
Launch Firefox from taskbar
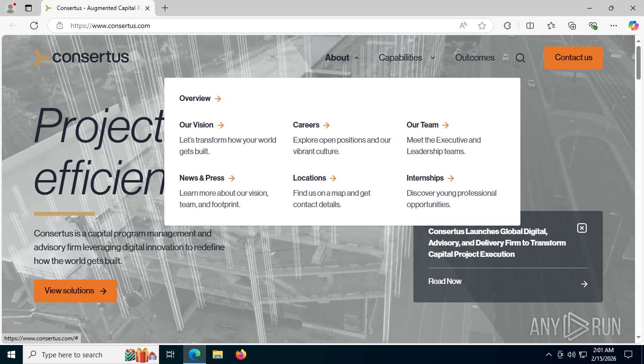pos(241,355)
